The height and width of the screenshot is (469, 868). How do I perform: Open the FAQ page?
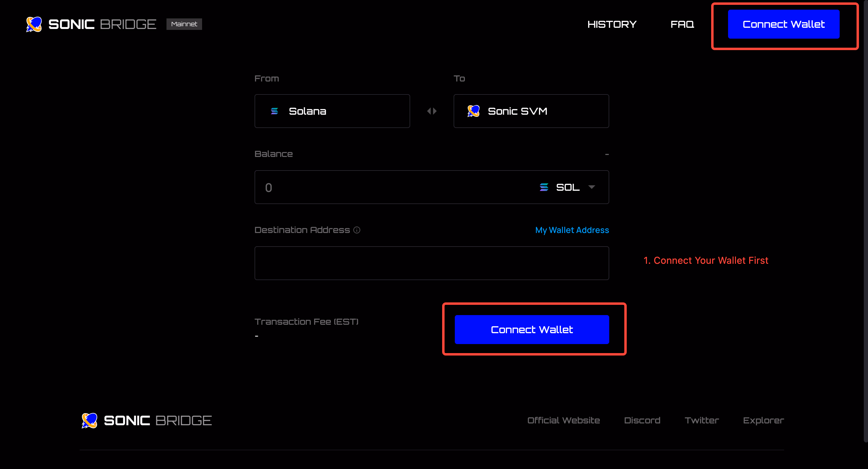click(x=682, y=24)
